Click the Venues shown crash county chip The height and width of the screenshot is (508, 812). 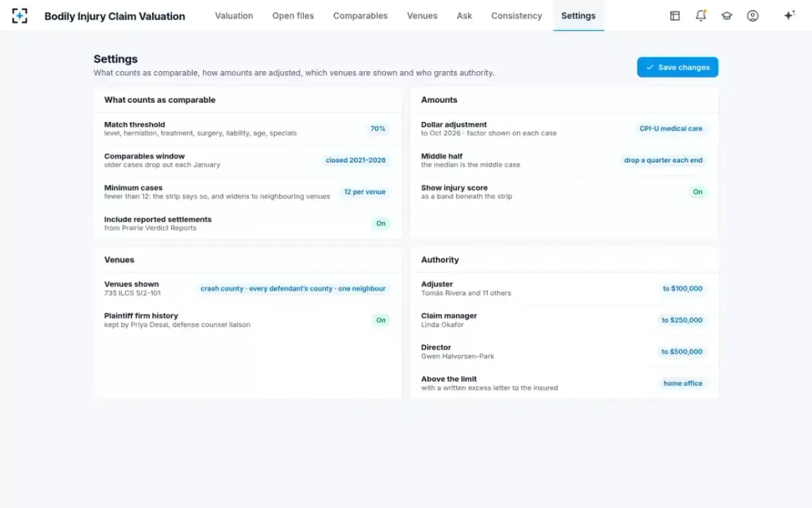pyautogui.click(x=293, y=289)
